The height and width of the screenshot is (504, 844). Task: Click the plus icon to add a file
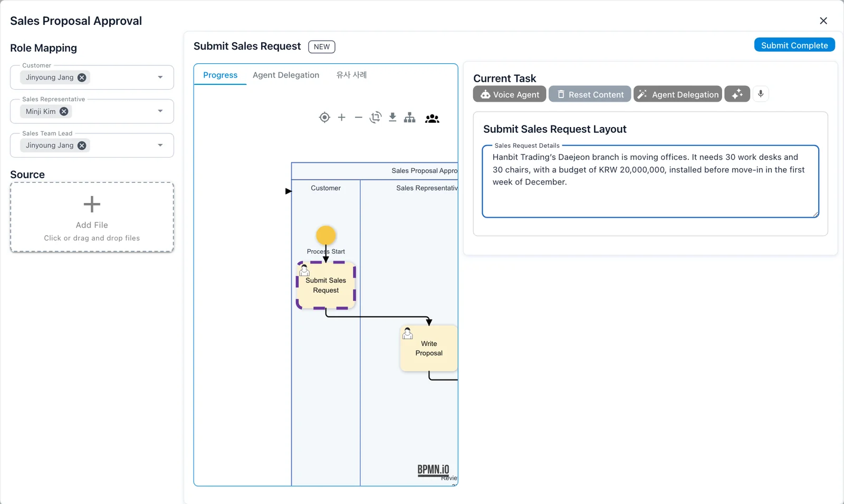coord(92,204)
